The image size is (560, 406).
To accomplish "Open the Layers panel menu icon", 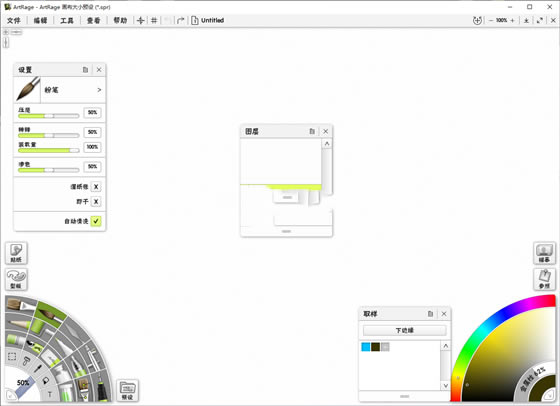I will pos(312,131).
